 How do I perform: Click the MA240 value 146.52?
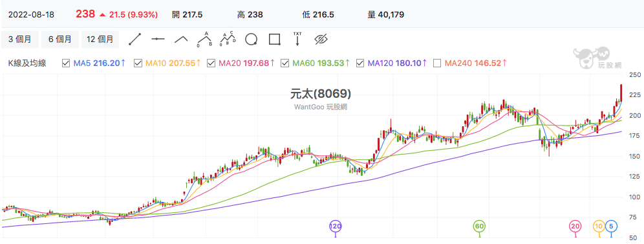point(488,63)
